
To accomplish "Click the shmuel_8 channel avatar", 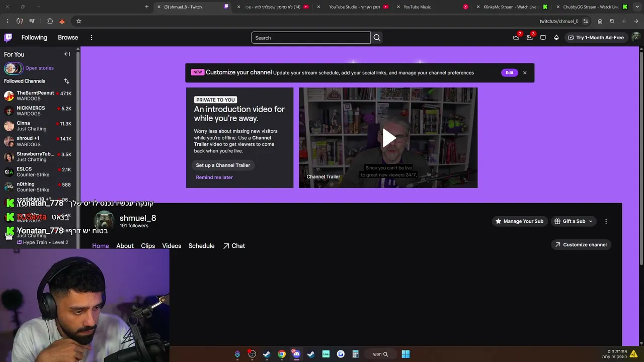I will point(104,220).
